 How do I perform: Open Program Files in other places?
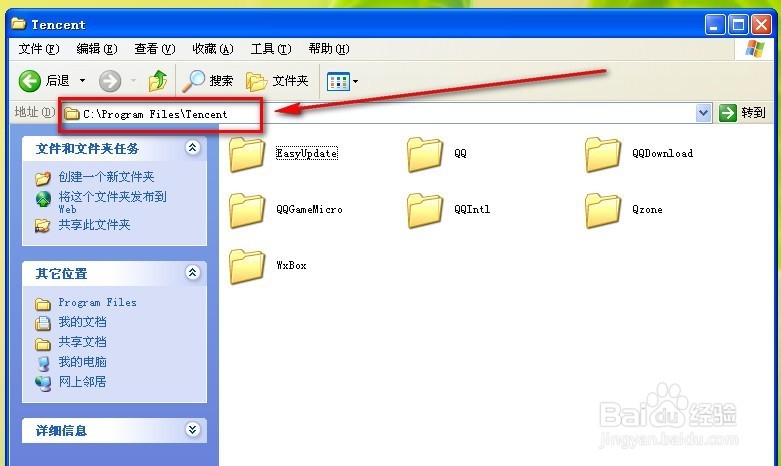click(x=97, y=303)
